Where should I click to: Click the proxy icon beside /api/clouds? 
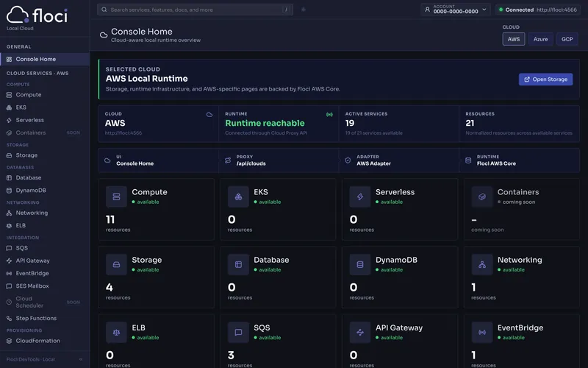click(x=228, y=160)
